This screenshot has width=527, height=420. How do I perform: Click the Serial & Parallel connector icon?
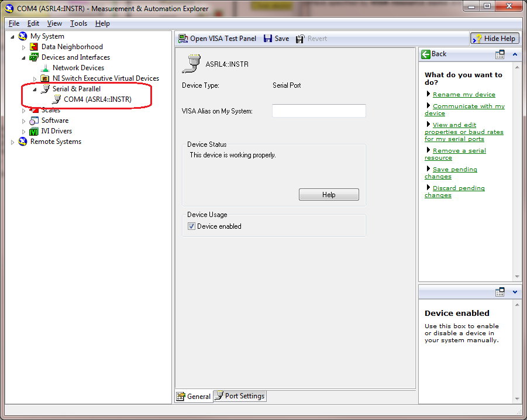[x=45, y=89]
